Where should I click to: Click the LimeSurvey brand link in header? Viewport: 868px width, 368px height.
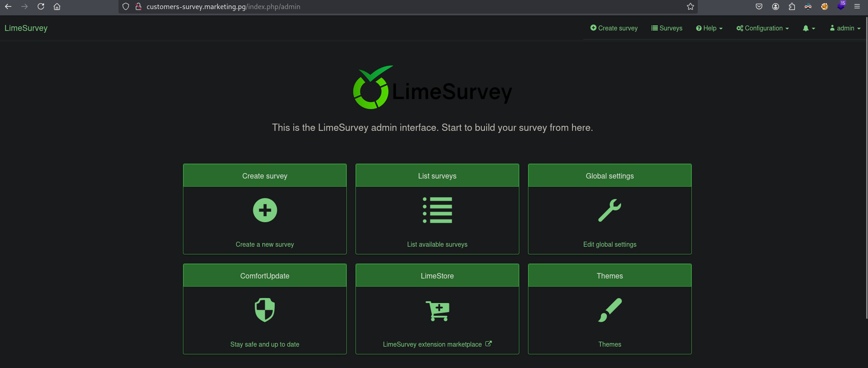coord(26,28)
